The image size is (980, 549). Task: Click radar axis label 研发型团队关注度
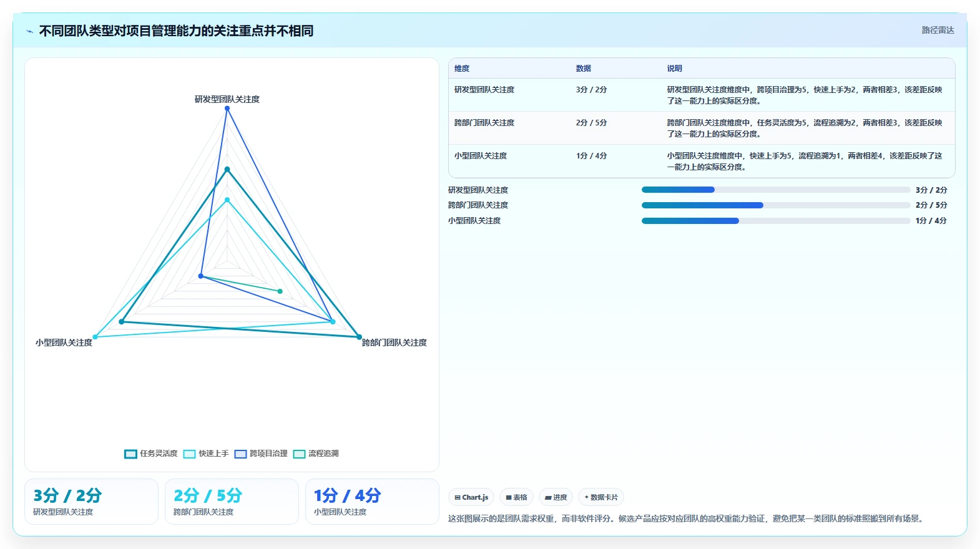click(227, 99)
